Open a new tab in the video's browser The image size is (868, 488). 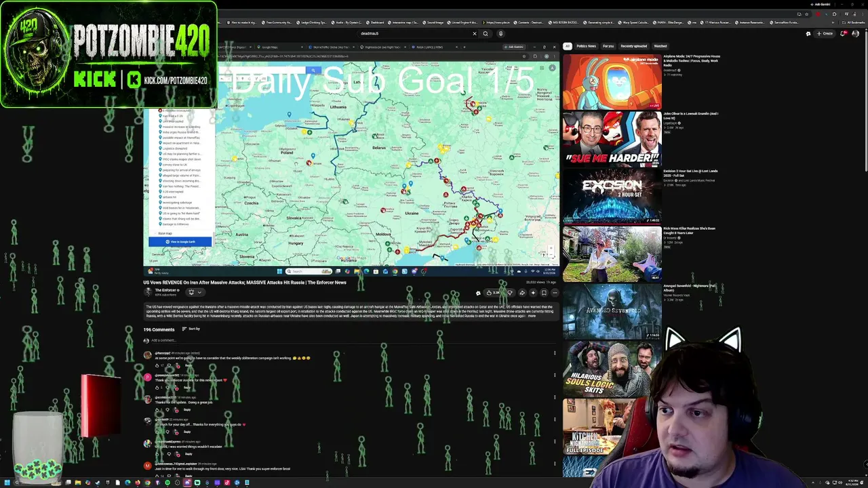(x=465, y=47)
